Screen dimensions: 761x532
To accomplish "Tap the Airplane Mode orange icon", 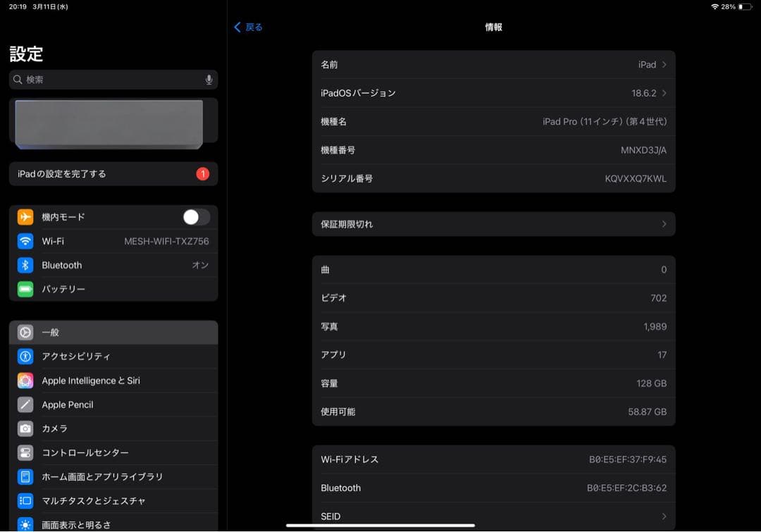I will pyautogui.click(x=25, y=217).
